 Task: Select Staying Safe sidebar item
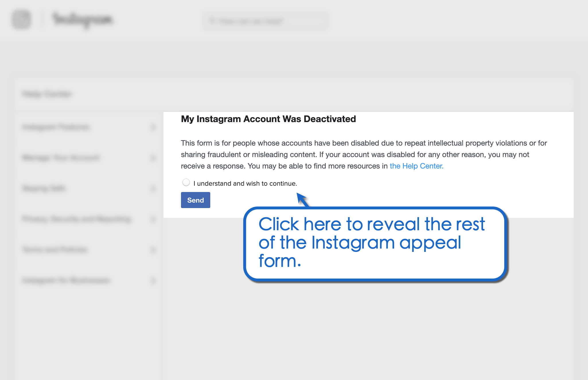[44, 188]
